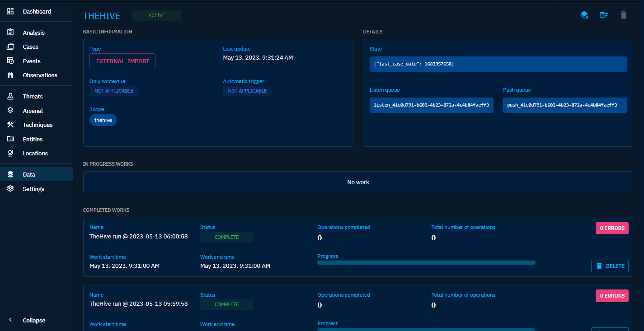The image size is (644, 331).
Task: Go to Cases section
Action: pyautogui.click(x=37, y=47)
